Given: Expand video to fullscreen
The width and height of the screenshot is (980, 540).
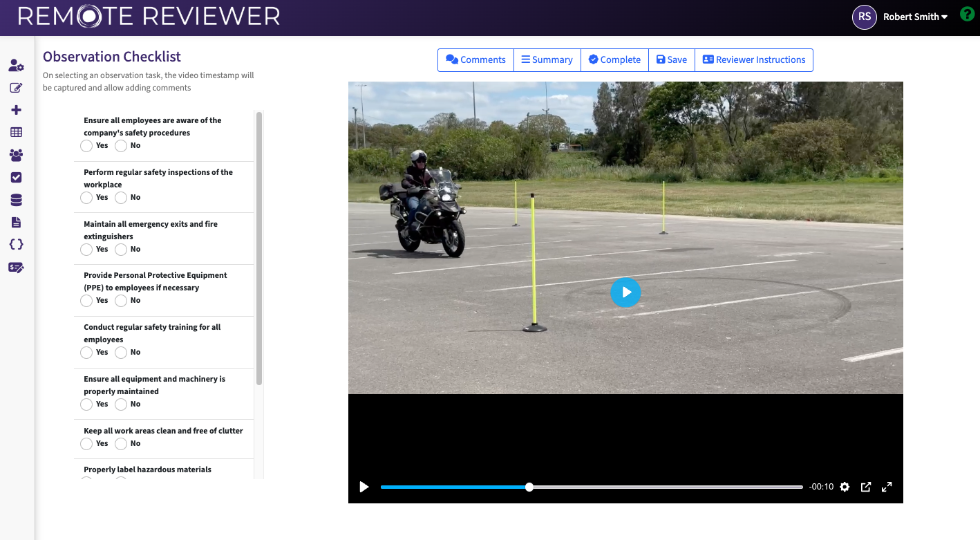Looking at the screenshot, I should [887, 487].
